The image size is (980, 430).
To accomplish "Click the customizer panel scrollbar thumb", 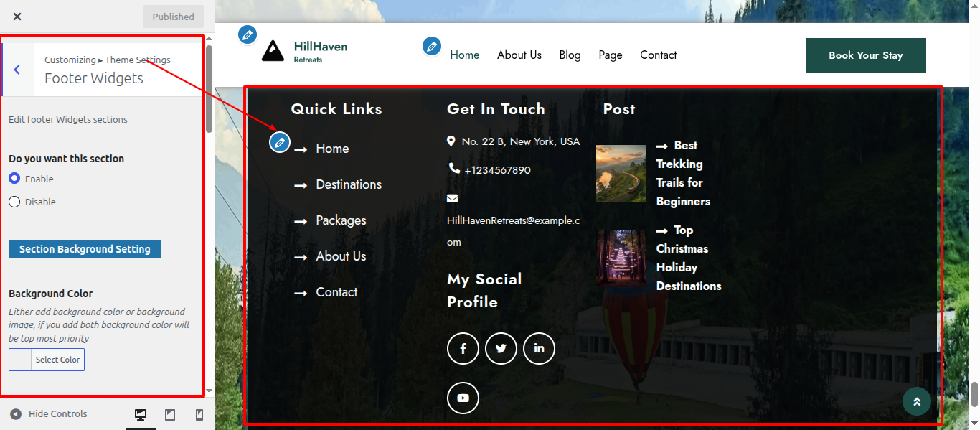I will pyautogui.click(x=209, y=89).
